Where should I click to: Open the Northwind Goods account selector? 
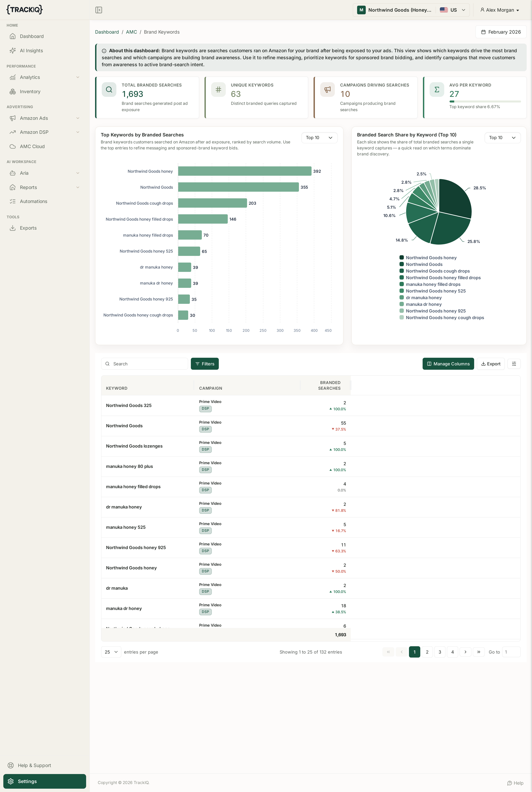click(411, 10)
